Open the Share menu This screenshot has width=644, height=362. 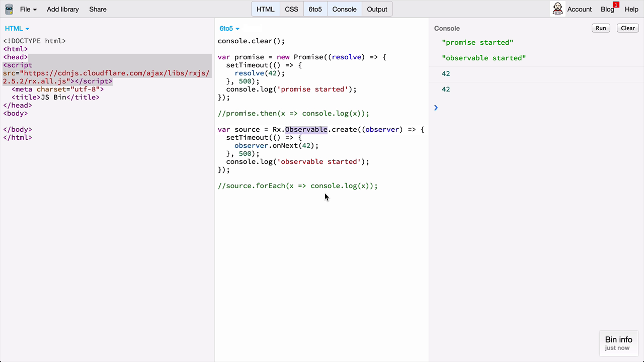click(x=98, y=9)
